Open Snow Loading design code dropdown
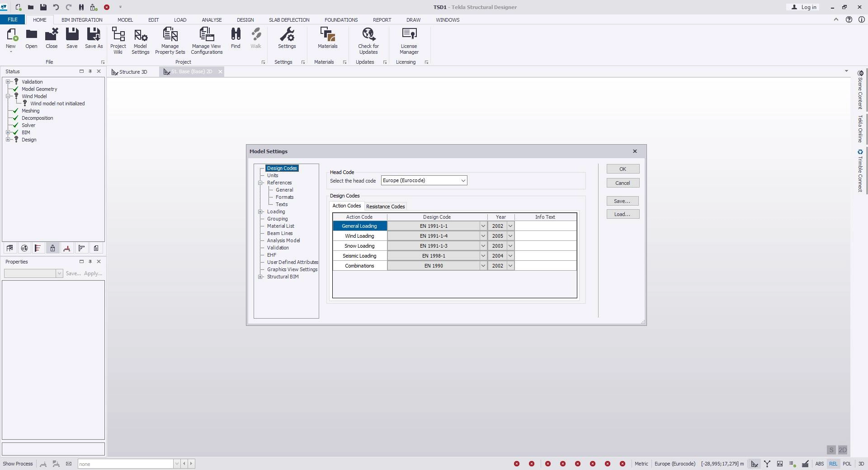The width and height of the screenshot is (868, 470). [x=483, y=246]
